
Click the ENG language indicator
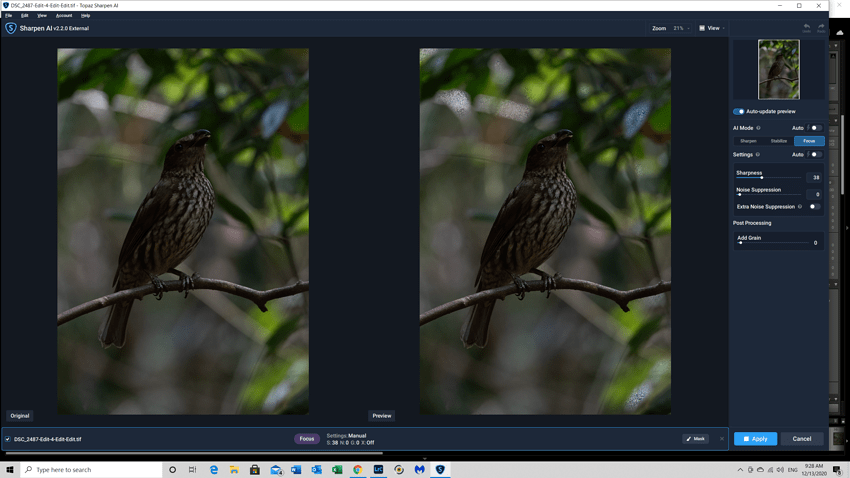pos(793,470)
